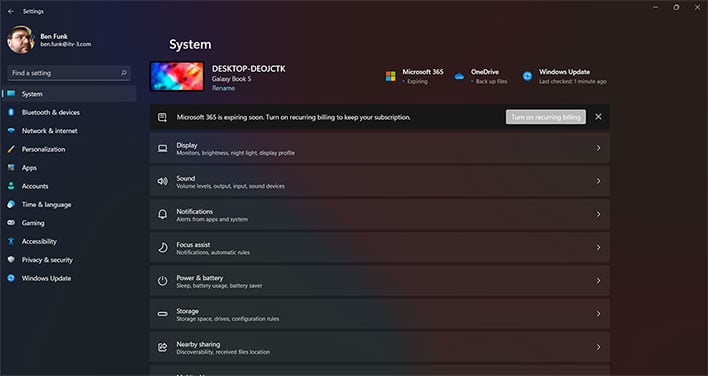Click the Power & battery icon
This screenshot has width=708, height=376.
(x=163, y=281)
